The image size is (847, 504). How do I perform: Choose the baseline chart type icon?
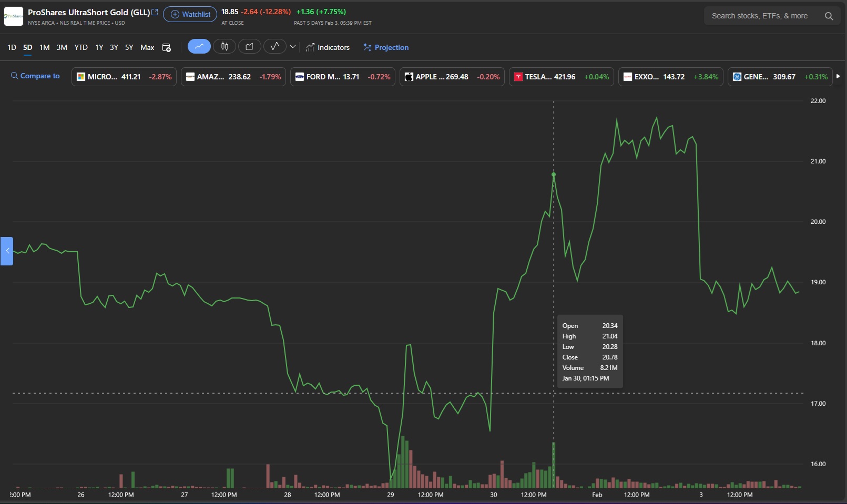click(x=274, y=47)
